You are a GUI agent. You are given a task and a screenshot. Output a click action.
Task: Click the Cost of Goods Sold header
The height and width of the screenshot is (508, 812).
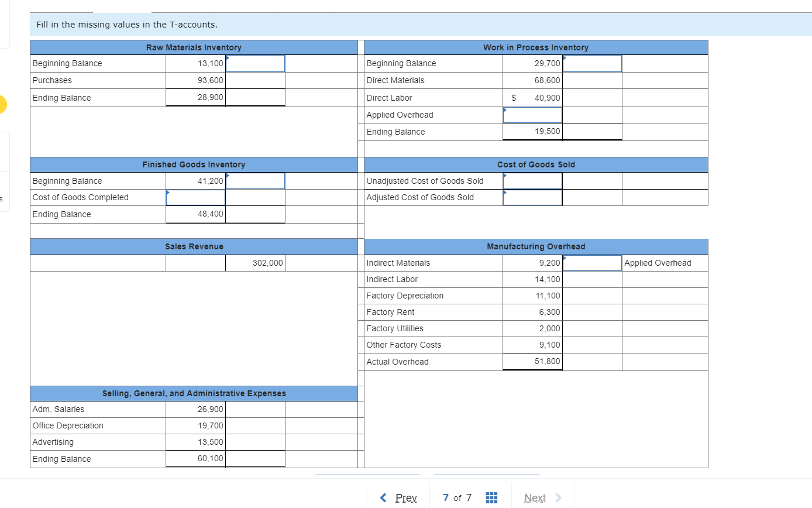click(536, 164)
